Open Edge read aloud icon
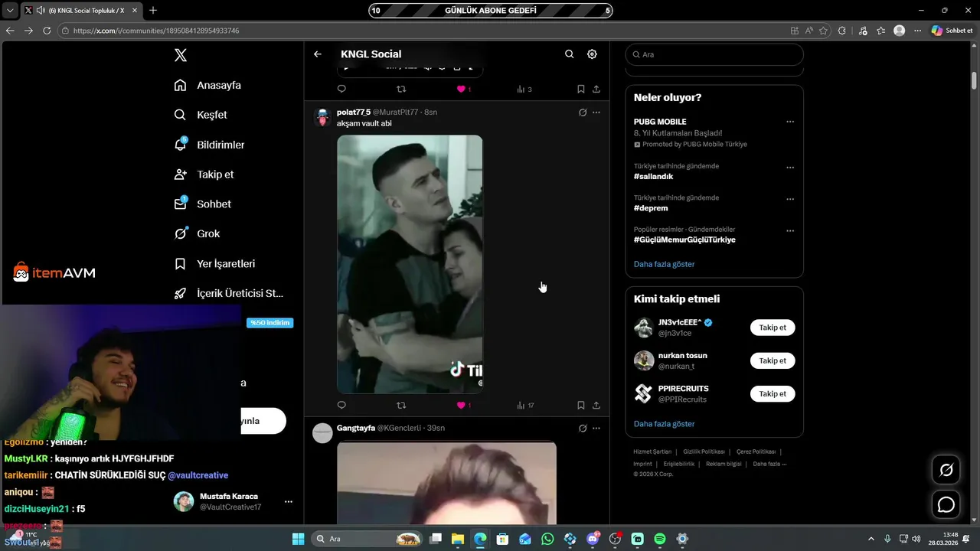 pyautogui.click(x=809, y=31)
